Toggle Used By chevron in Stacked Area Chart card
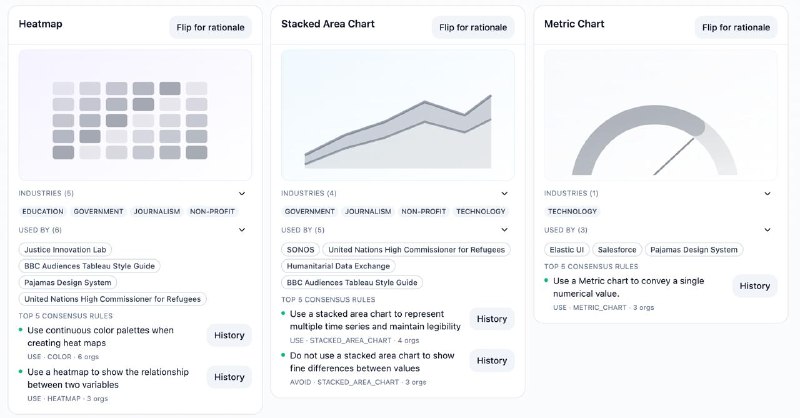800x418 pixels. [504, 230]
